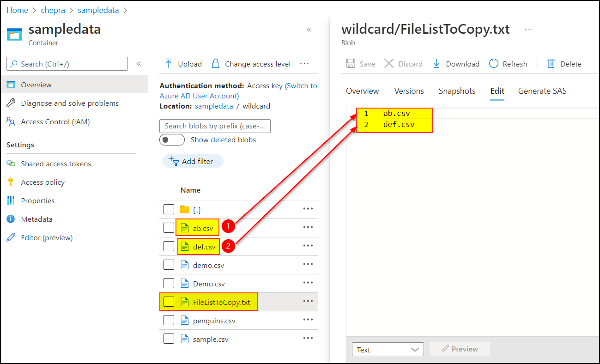Enable Show deleted blobs
This screenshot has height=364, width=600.
[x=172, y=140]
